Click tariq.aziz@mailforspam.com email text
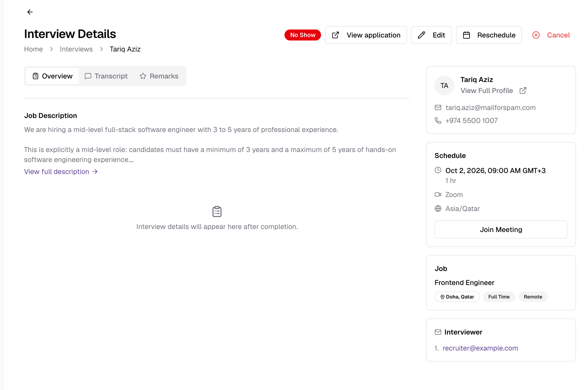Screen dimensions: 588x390 tap(490, 107)
